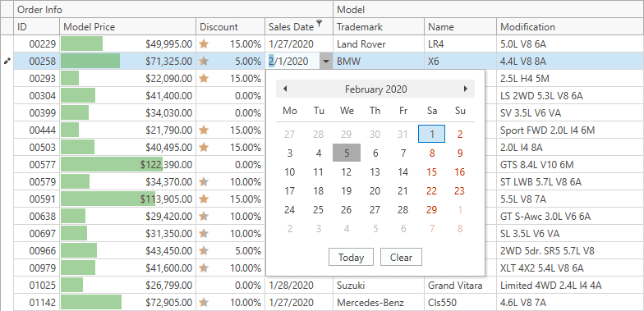The height and width of the screenshot is (311, 644).
Task: Click the star icon in row 00444
Action: pos(204,130)
